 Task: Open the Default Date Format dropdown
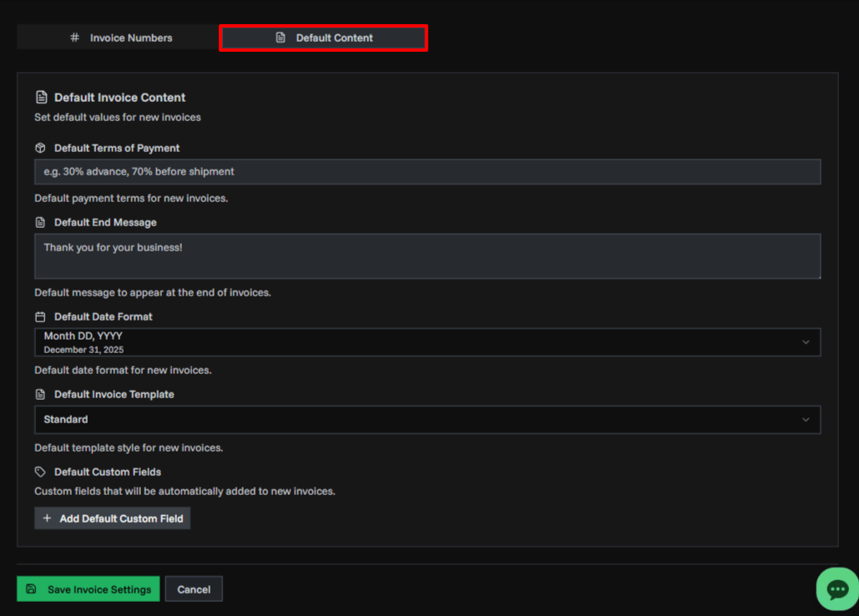coord(427,341)
